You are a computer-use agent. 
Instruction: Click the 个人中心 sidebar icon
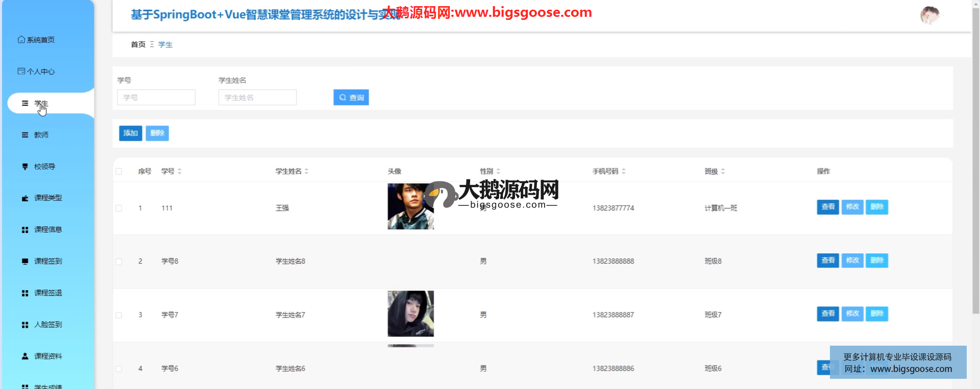21,71
